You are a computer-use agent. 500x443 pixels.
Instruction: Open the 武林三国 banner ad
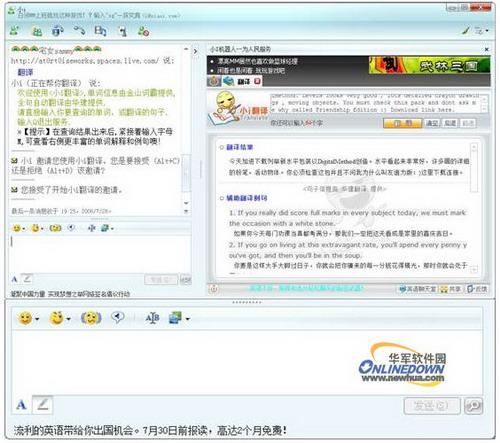[429, 65]
